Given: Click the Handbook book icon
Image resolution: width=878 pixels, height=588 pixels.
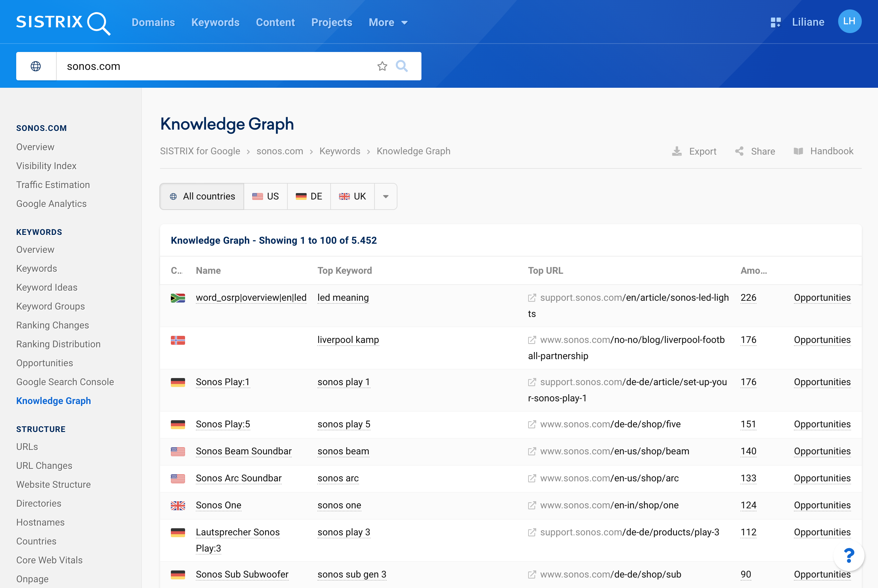Looking at the screenshot, I should pos(799,151).
